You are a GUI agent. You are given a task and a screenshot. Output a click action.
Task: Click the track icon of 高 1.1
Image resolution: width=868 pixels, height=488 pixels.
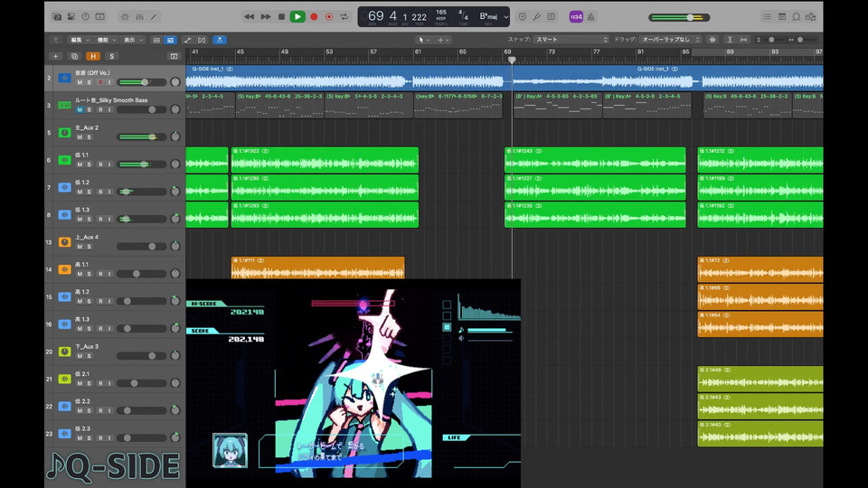(x=65, y=269)
